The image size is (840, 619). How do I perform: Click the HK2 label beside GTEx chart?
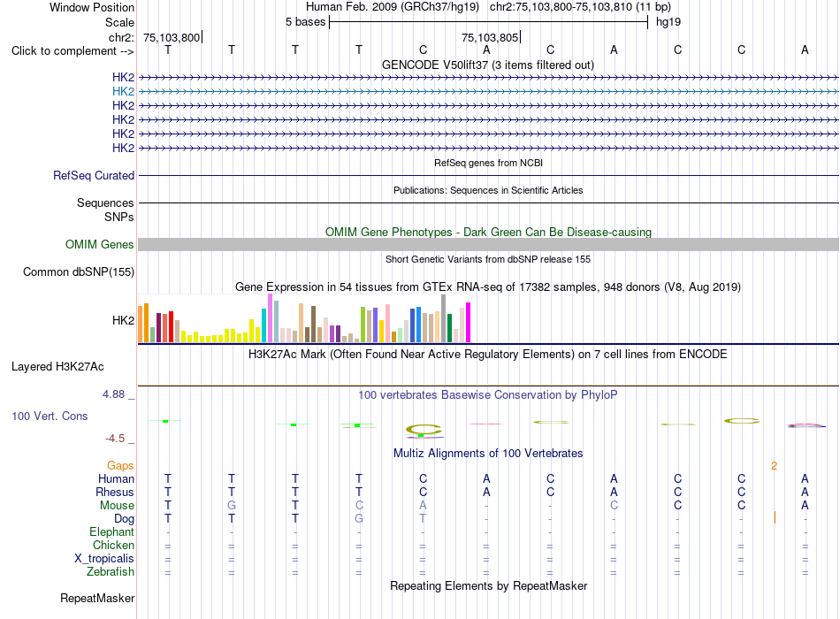point(123,320)
